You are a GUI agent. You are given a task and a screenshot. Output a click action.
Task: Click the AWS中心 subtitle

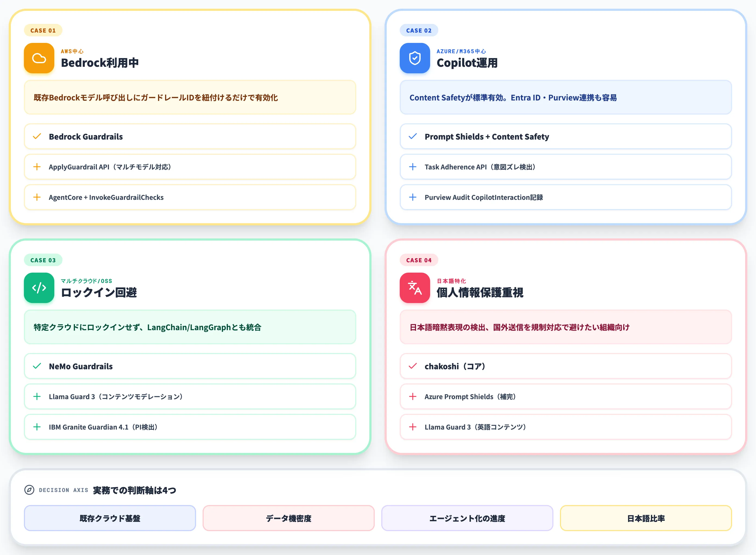tap(72, 51)
